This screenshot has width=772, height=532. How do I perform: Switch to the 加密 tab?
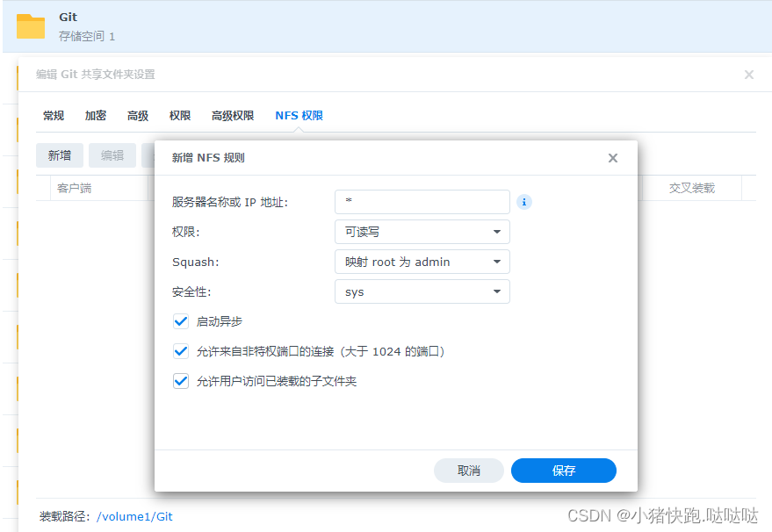(96, 116)
